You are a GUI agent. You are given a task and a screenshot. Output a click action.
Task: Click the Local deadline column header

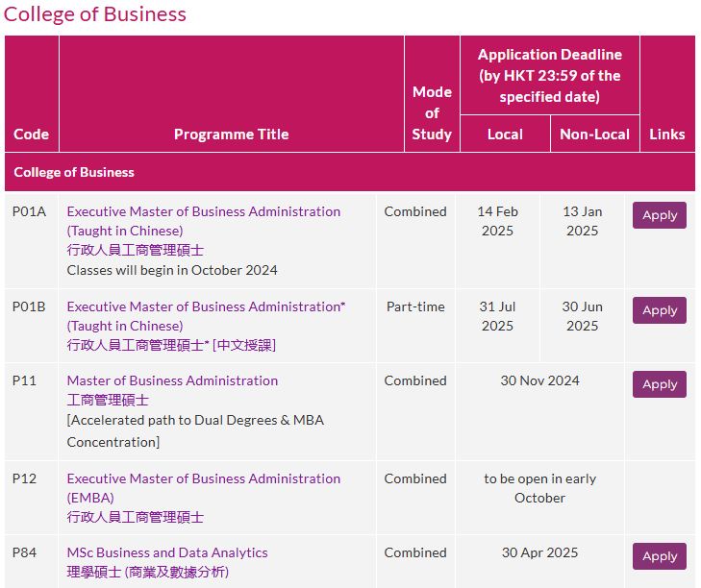point(505,135)
